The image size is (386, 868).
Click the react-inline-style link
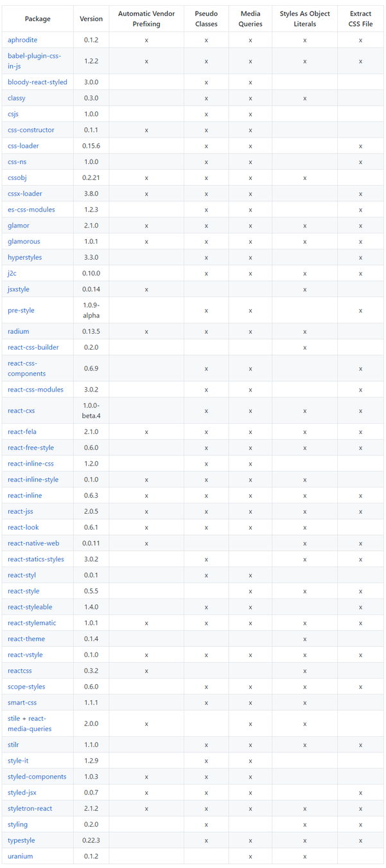[33, 480]
